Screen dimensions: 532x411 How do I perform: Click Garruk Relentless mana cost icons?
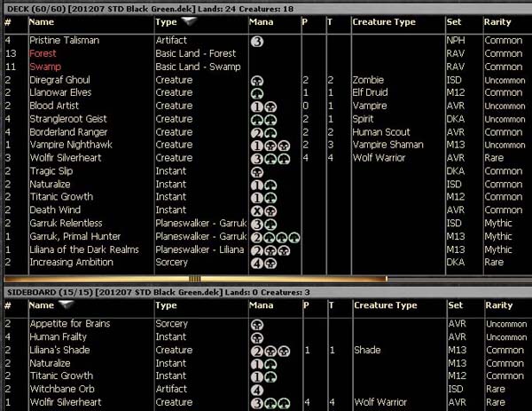point(263,225)
